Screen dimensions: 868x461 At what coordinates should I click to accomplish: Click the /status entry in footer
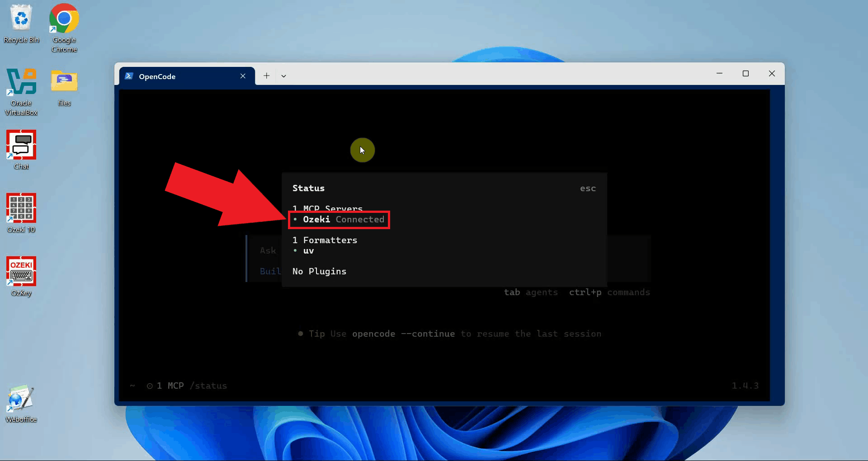(x=208, y=386)
